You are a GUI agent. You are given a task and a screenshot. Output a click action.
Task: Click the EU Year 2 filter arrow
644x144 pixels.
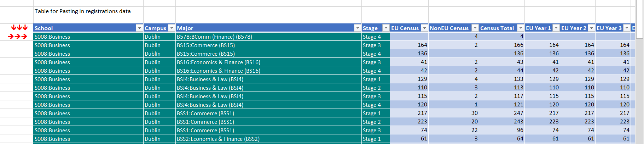pos(591,28)
